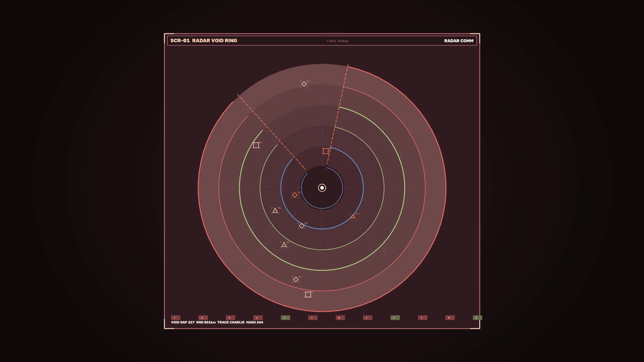Click the RNG 051km readout
Viewport: 644px width, 362px height.
click(206, 322)
